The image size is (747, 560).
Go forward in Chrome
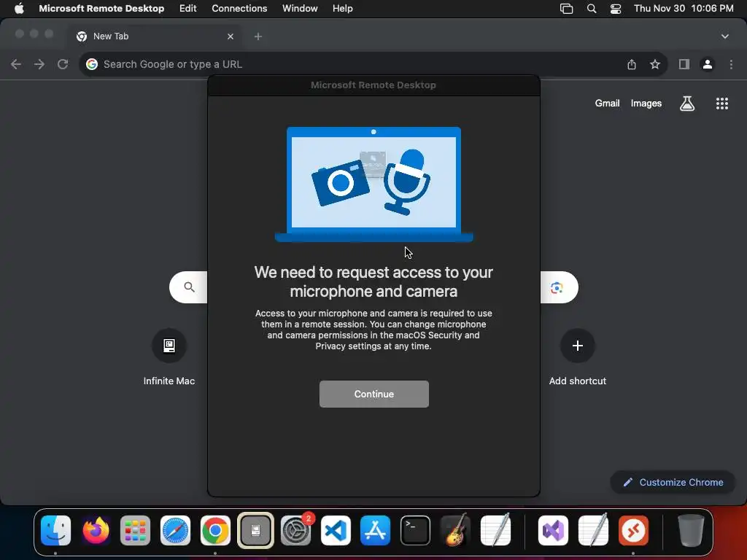pyautogui.click(x=39, y=64)
